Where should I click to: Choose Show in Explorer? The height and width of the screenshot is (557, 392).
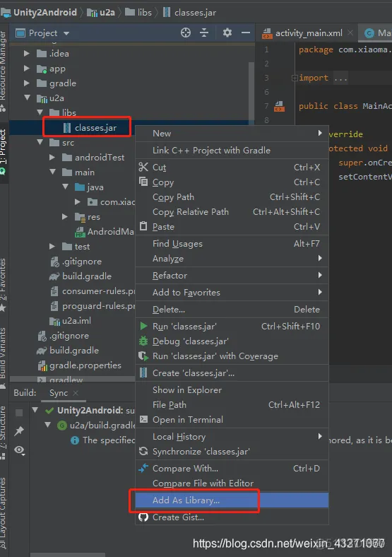232,390
